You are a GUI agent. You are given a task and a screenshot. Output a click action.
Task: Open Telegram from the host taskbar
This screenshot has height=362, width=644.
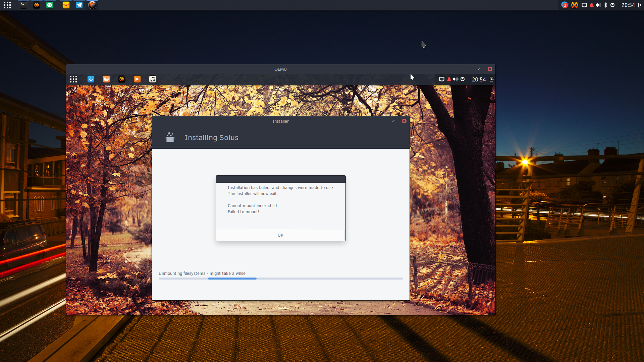[x=79, y=5]
